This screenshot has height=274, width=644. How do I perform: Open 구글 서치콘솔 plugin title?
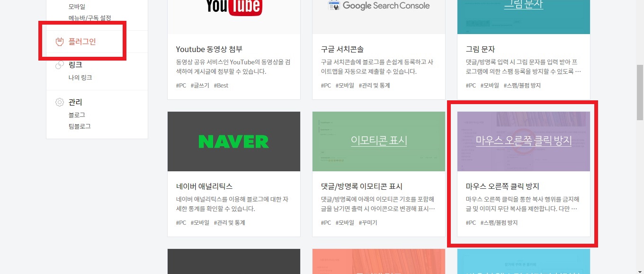(342, 49)
